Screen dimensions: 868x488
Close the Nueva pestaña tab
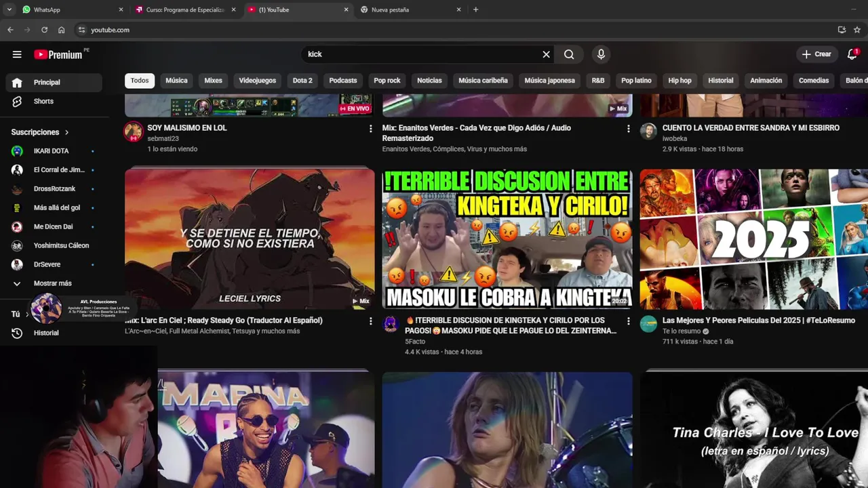tap(458, 9)
